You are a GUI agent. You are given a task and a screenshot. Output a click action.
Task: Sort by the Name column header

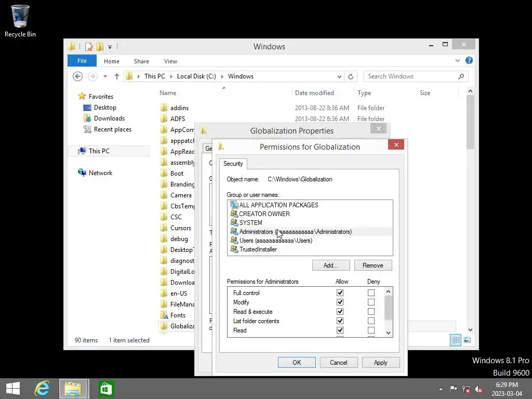[168, 93]
